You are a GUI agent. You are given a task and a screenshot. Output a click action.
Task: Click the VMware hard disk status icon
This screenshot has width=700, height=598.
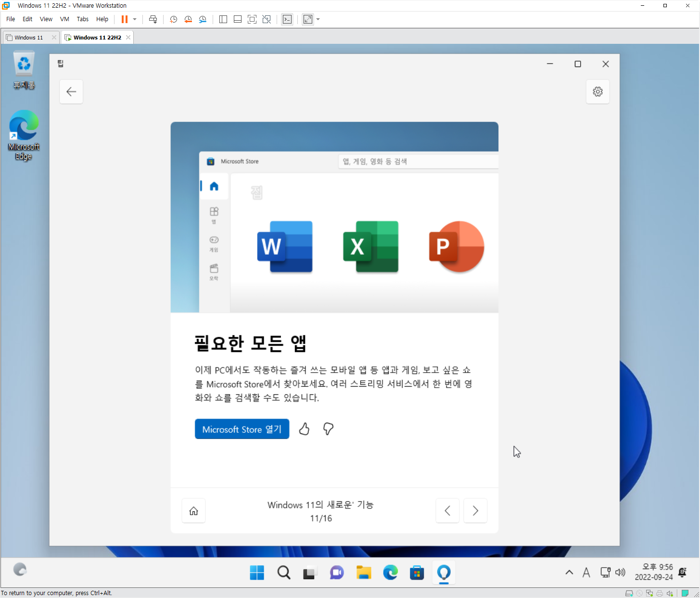coord(629,593)
